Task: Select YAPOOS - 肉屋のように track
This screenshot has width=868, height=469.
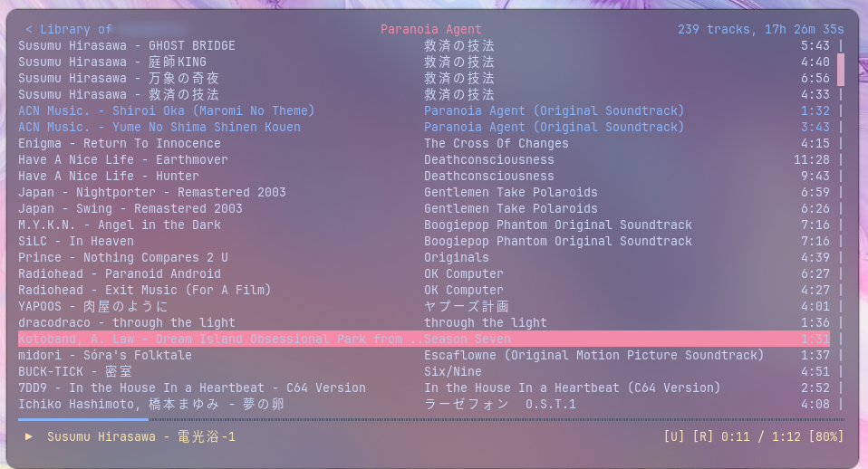Action: pos(93,306)
